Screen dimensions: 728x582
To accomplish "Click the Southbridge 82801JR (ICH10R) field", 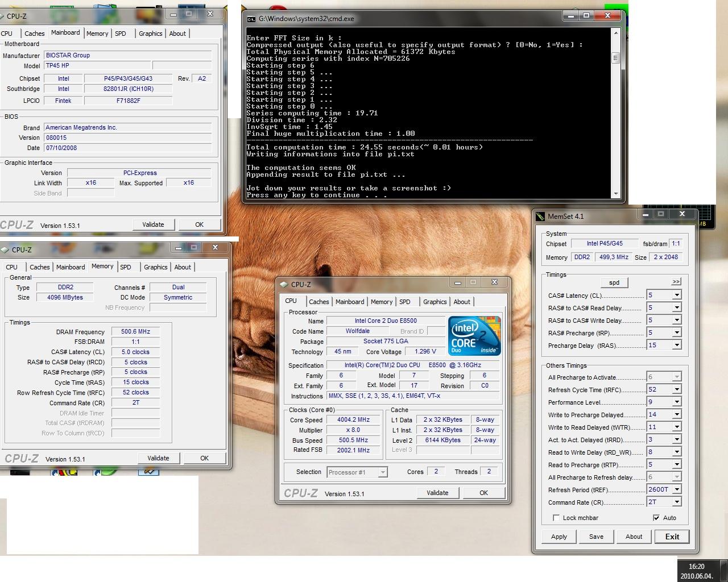I will click(129, 89).
